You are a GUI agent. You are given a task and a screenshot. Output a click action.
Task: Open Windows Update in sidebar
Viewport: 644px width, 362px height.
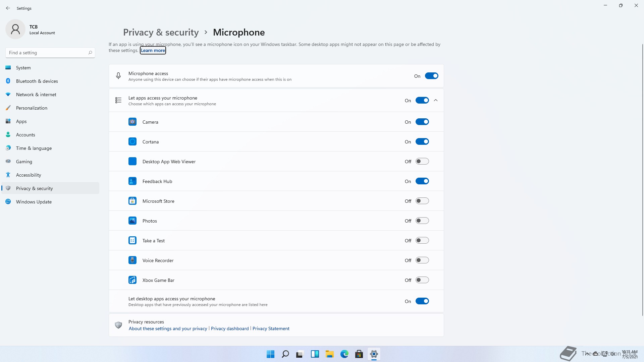pos(50,202)
